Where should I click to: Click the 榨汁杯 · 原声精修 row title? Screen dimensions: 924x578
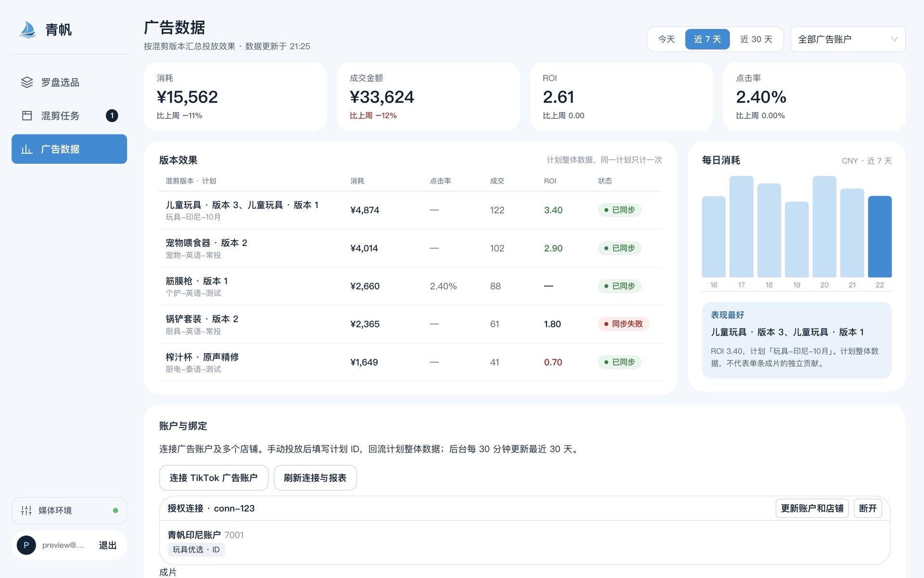point(202,357)
